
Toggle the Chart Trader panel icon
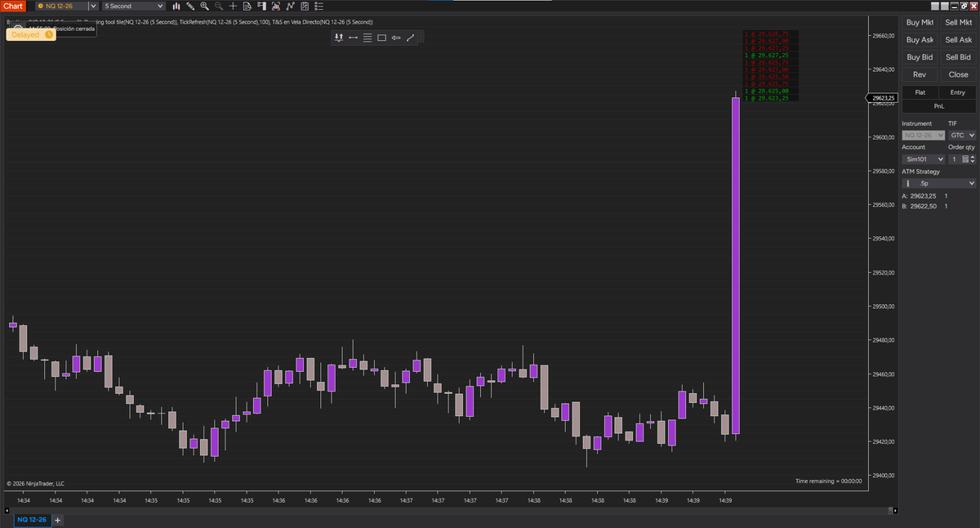point(261,6)
